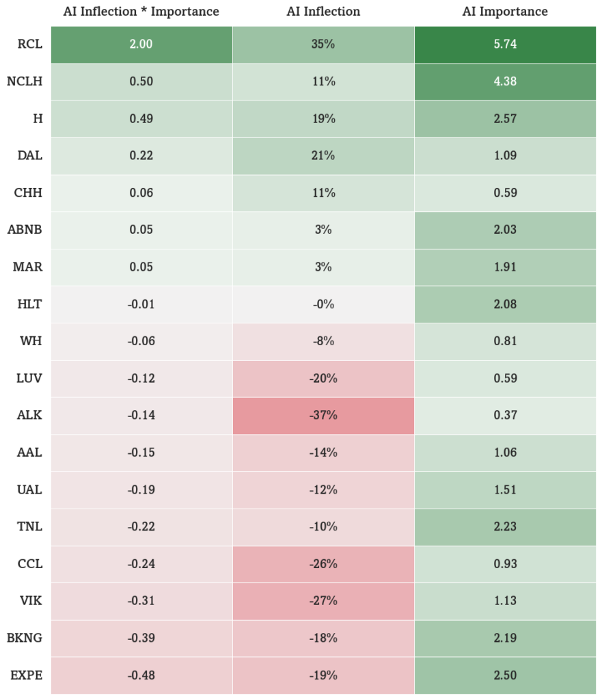Select the NCLH row label
This screenshot has width=602, height=700.
(25, 81)
